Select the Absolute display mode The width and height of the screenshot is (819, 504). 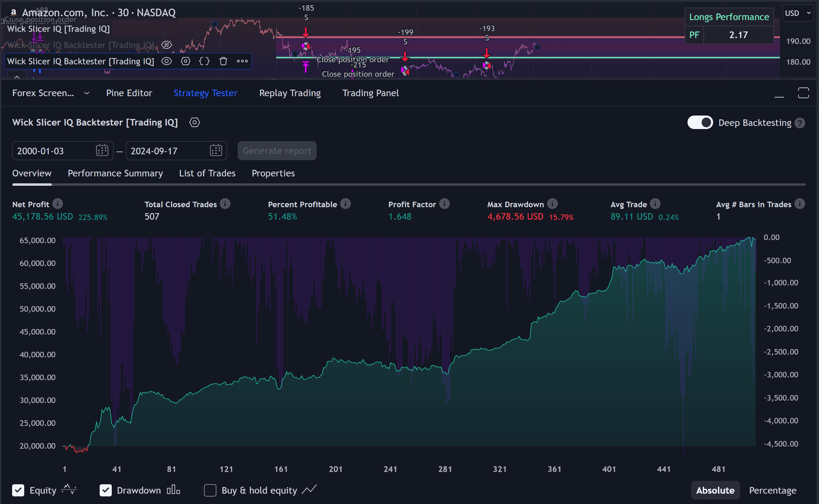point(715,490)
